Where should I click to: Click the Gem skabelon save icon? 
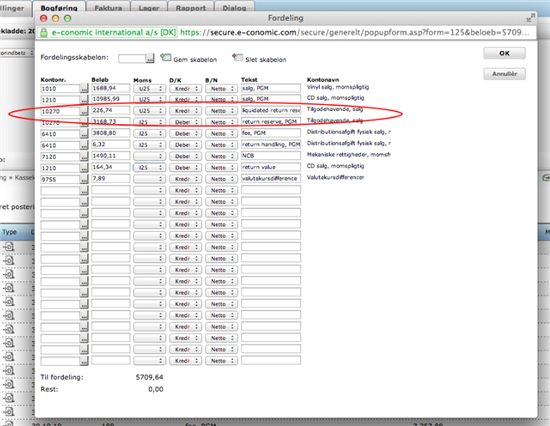pos(166,57)
